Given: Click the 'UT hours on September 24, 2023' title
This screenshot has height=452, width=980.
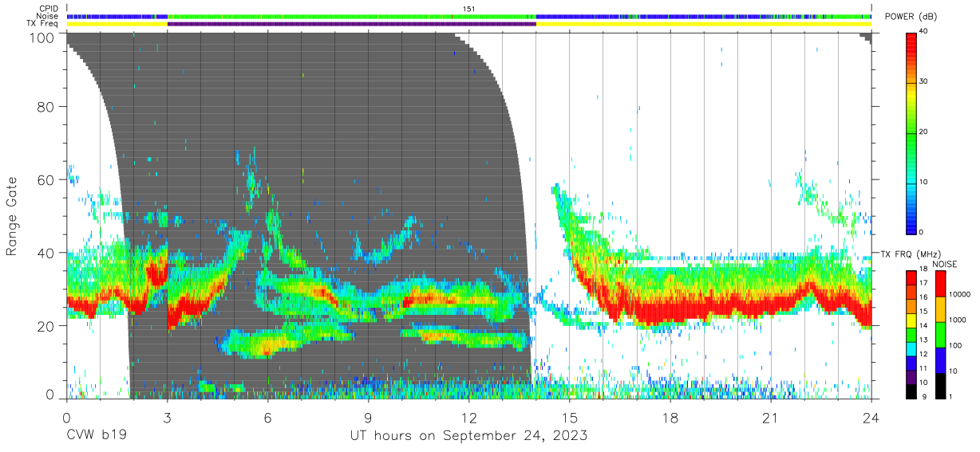Looking at the screenshot, I should pos(469,436).
